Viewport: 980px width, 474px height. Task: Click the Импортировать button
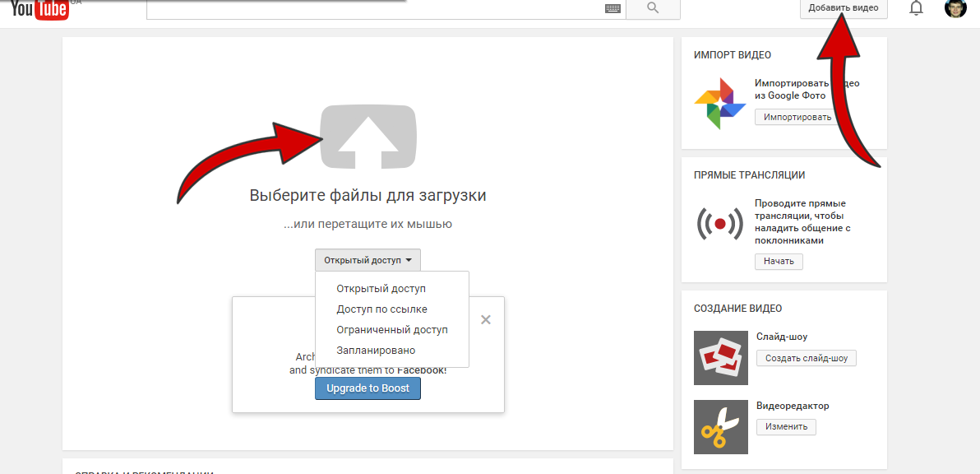[798, 117]
